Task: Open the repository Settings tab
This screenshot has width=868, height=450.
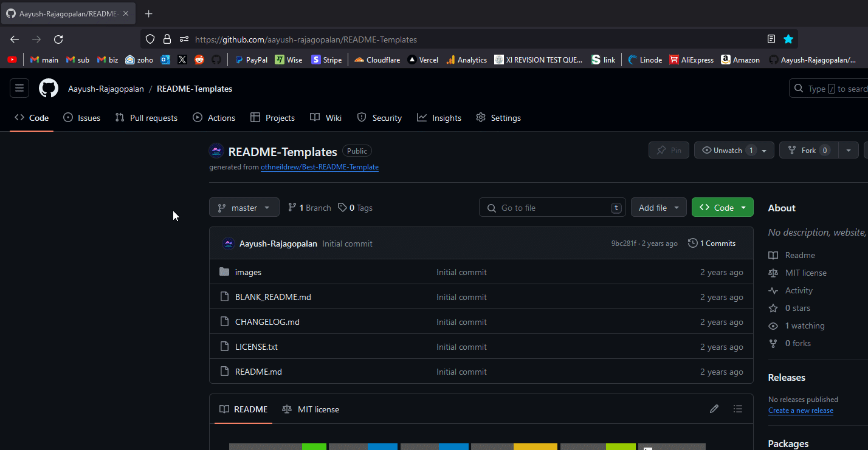Action: 498,118
